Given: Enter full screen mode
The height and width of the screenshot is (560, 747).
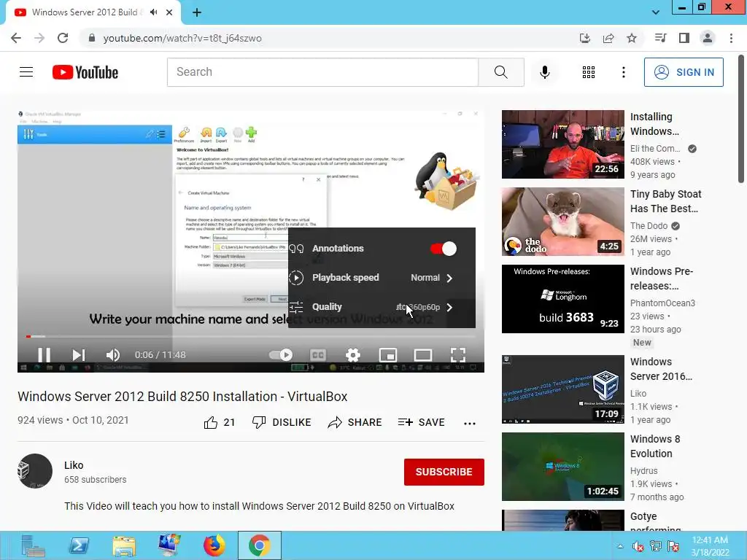Looking at the screenshot, I should 458,355.
